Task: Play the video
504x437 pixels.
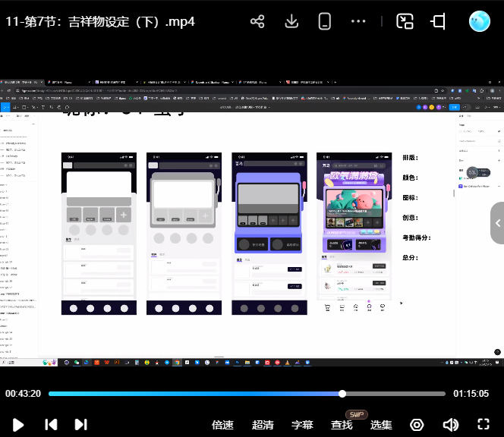Action: [x=19, y=424]
